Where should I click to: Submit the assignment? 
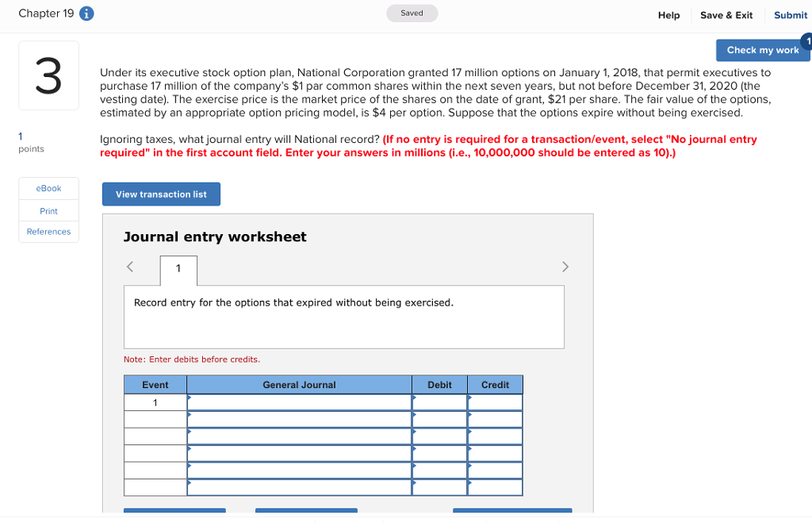(x=791, y=15)
